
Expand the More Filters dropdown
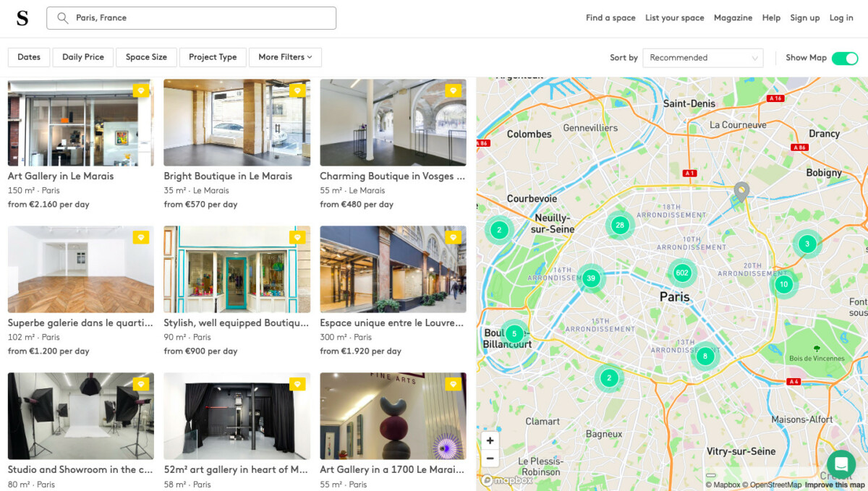click(x=285, y=57)
